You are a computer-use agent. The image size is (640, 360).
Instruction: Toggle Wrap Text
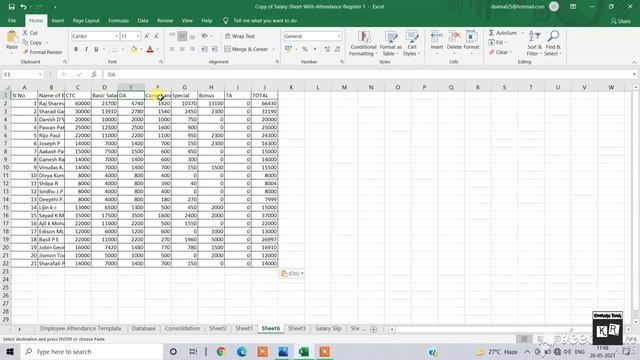[x=240, y=36]
